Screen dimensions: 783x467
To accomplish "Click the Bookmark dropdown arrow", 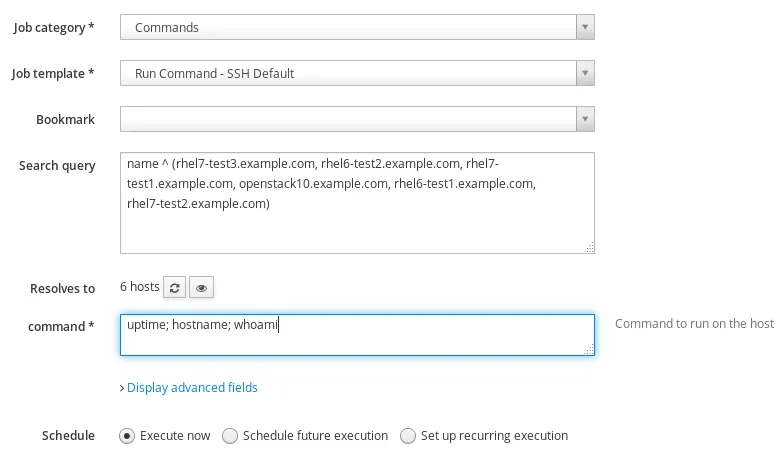I will point(585,119).
